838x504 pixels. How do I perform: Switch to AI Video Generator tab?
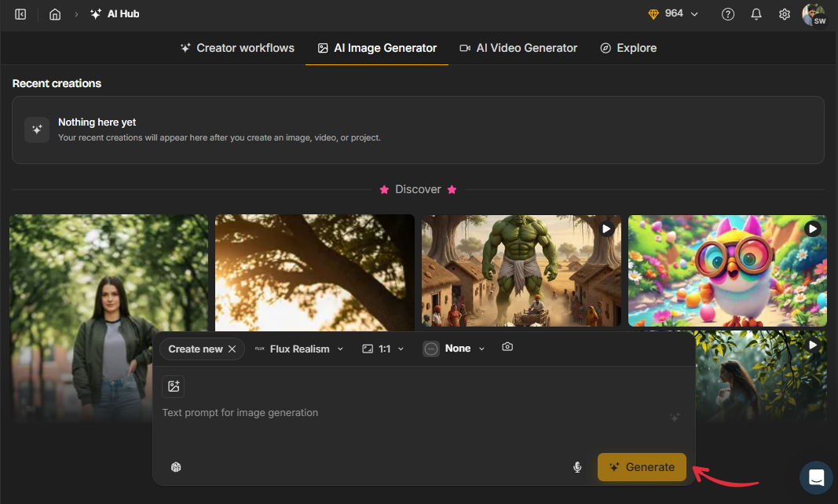(x=518, y=48)
